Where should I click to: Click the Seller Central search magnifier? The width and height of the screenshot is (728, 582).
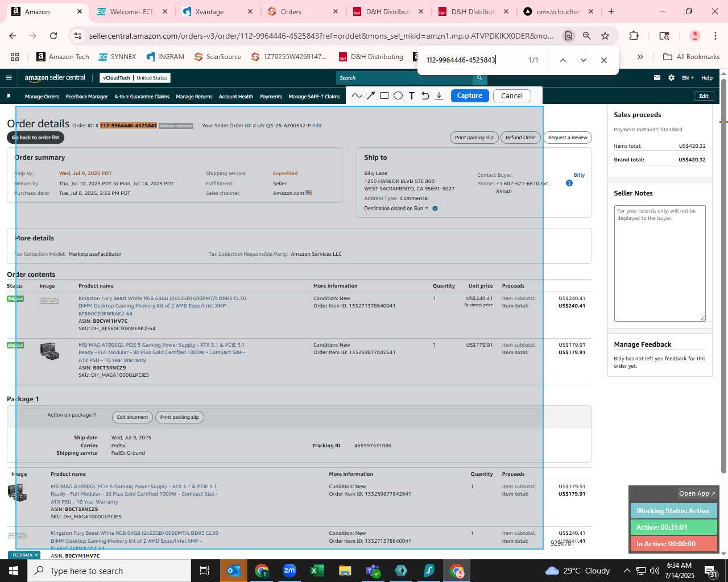pos(479,78)
